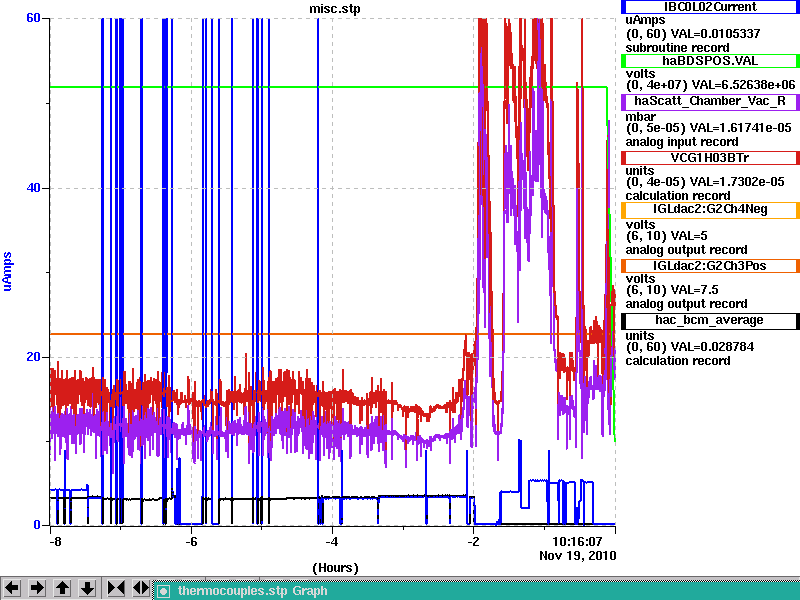Click the subroutine record text
This screenshot has height=600, width=800.
pyautogui.click(x=677, y=48)
